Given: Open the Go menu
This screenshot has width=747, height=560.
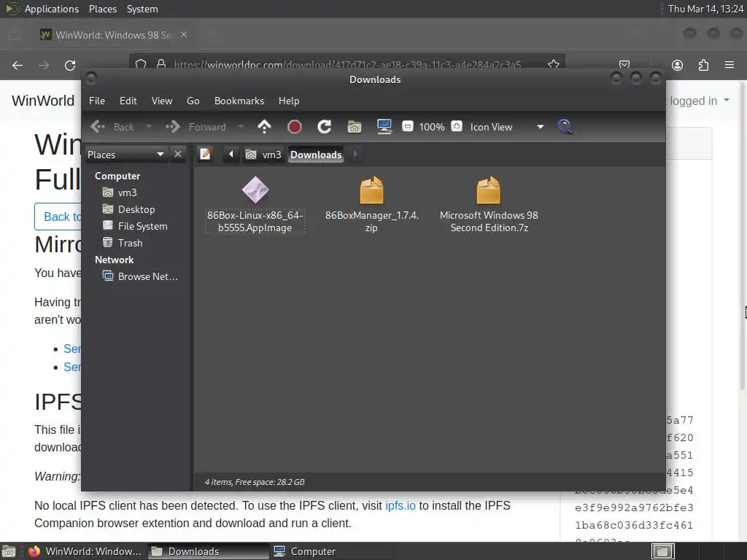Looking at the screenshot, I should tap(193, 101).
